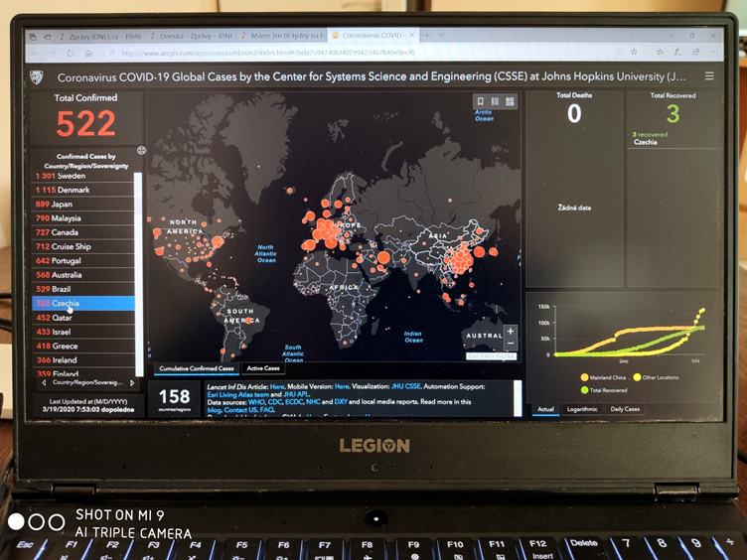Open the FAQ link
747x560 pixels.
click(267, 409)
